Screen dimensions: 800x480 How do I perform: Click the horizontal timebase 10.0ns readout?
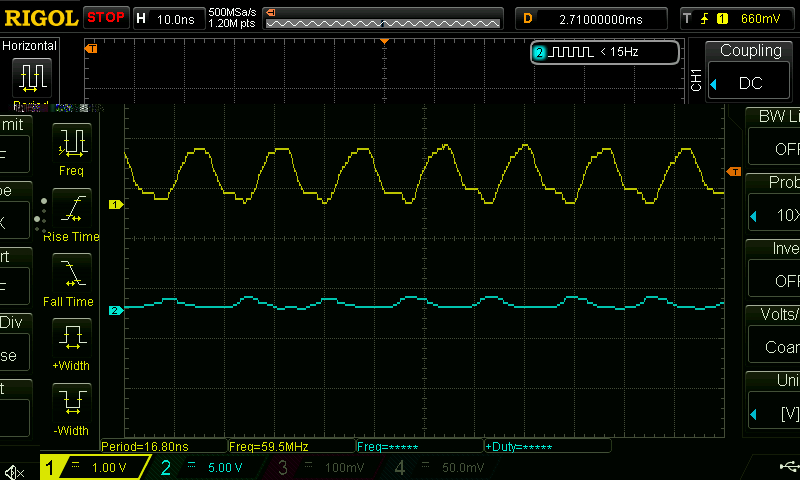[x=176, y=19]
